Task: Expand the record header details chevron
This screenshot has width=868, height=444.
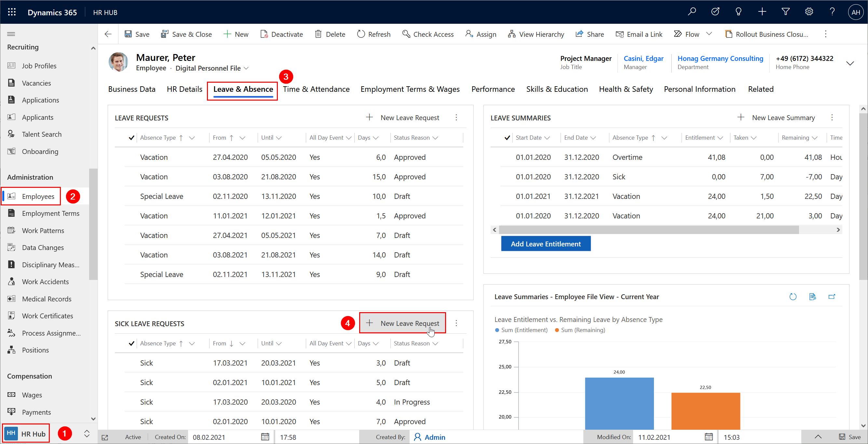Action: (850, 63)
